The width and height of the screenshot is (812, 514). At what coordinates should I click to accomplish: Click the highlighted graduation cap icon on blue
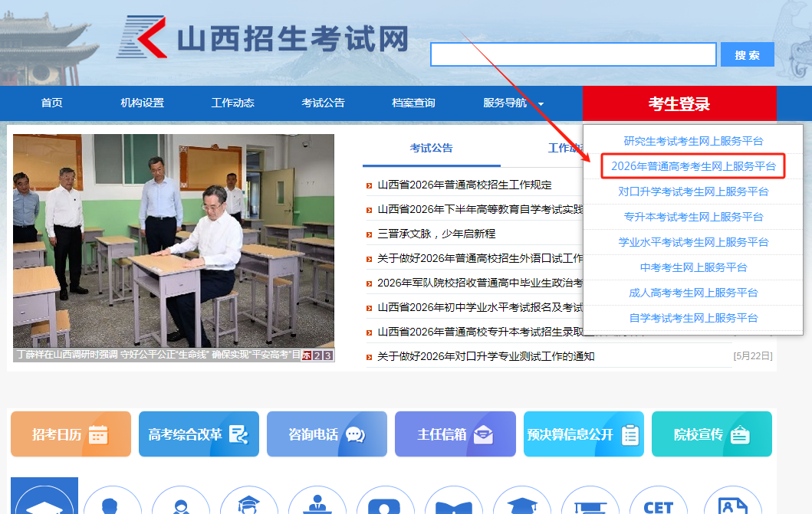[44, 496]
